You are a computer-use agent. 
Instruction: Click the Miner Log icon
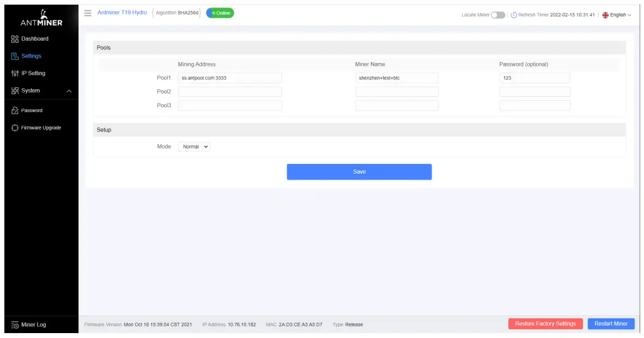pyautogui.click(x=15, y=325)
